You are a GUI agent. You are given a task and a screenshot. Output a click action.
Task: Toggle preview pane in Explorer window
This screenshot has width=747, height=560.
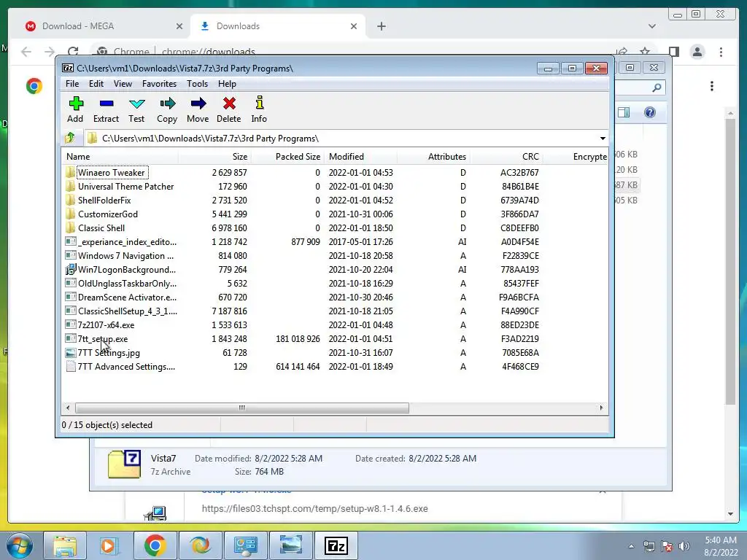coord(624,112)
